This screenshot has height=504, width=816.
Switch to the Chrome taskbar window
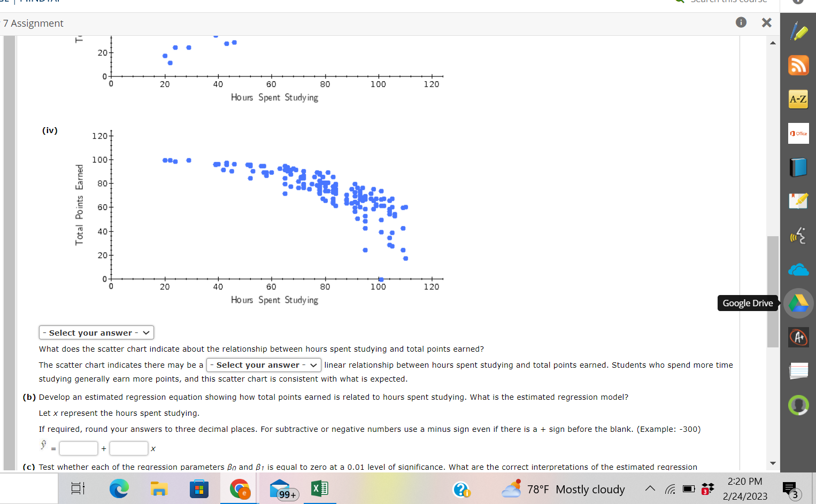[240, 489]
